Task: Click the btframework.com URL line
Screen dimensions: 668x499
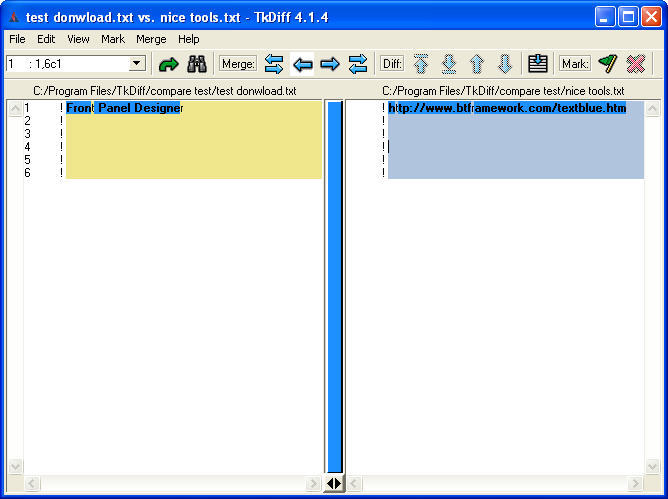Action: 507,108
